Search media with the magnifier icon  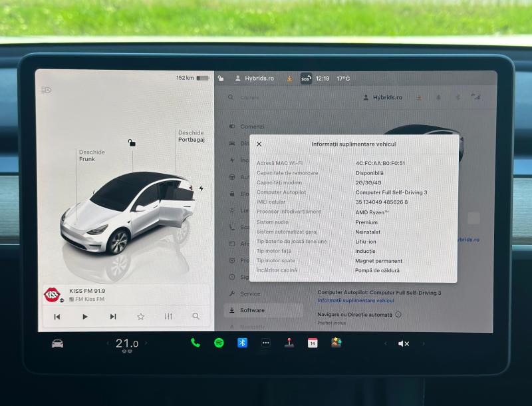point(196,316)
